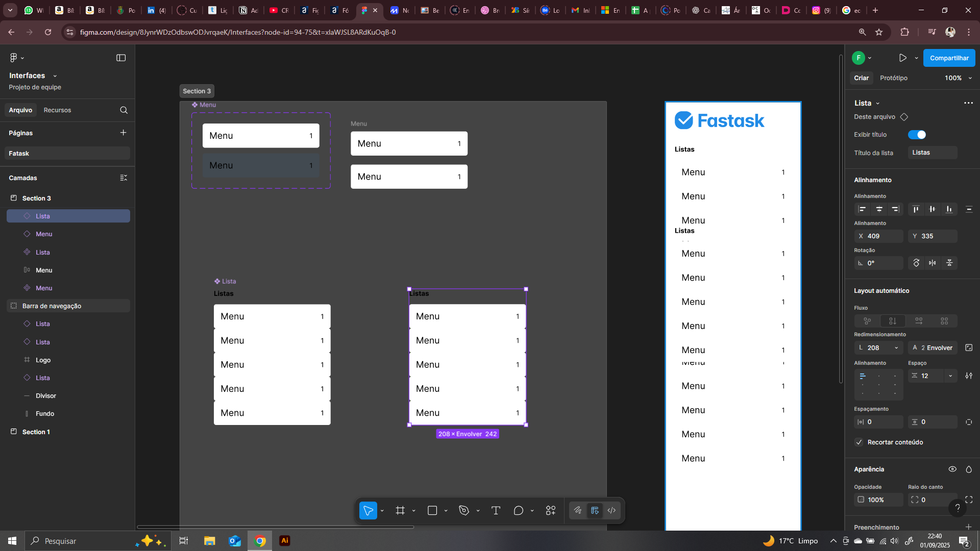Present prototype with the play icon
Screen dimensions: 980x551
tap(903, 58)
